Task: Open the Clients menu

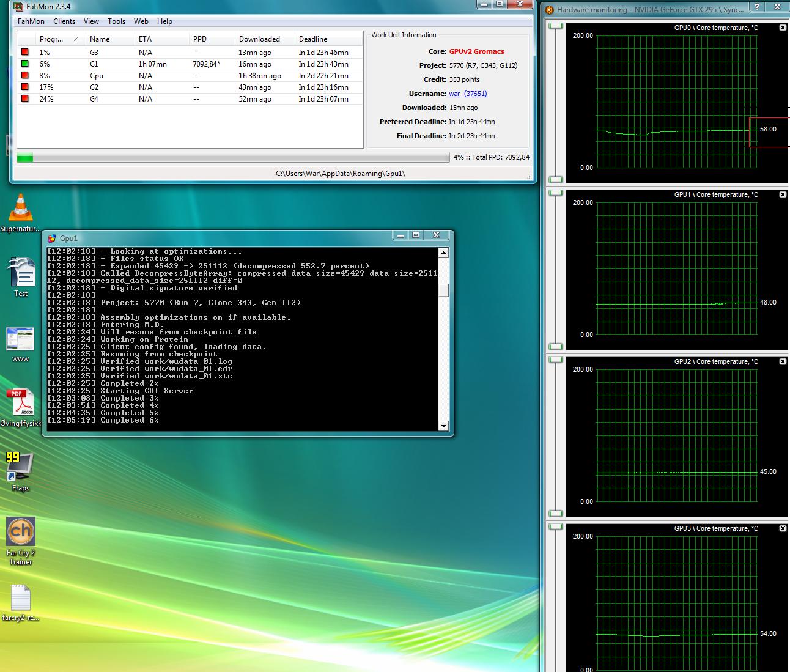Action: coord(64,21)
